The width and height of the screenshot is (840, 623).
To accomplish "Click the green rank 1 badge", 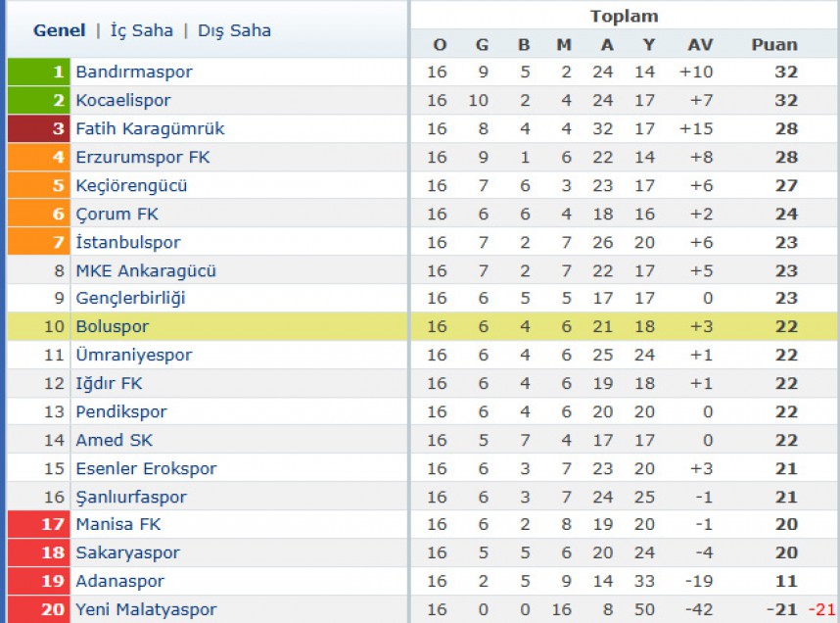I will pos(38,72).
